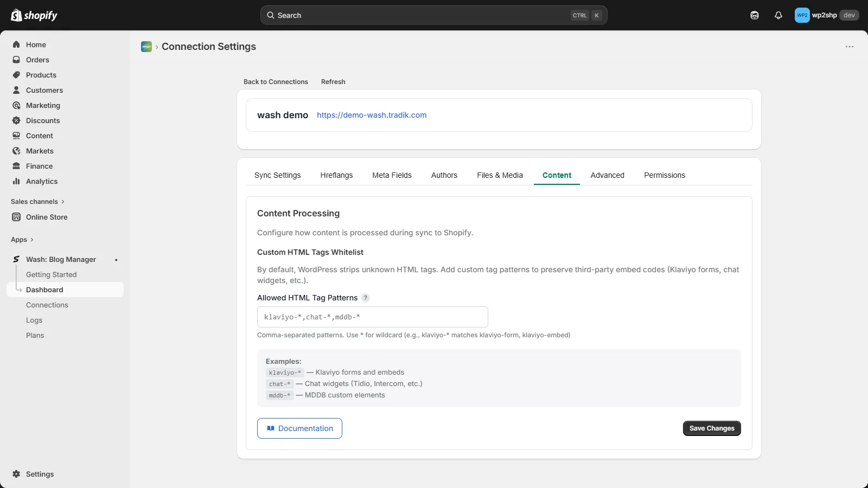Screen dimensions: 868x488
Task: Open the Content icon in sidebar
Action: click(16, 136)
